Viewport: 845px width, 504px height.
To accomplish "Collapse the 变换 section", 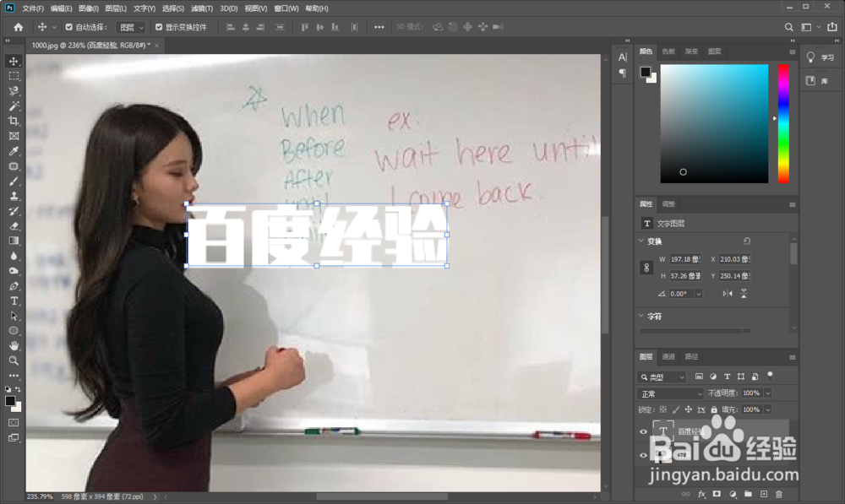I will click(x=641, y=241).
